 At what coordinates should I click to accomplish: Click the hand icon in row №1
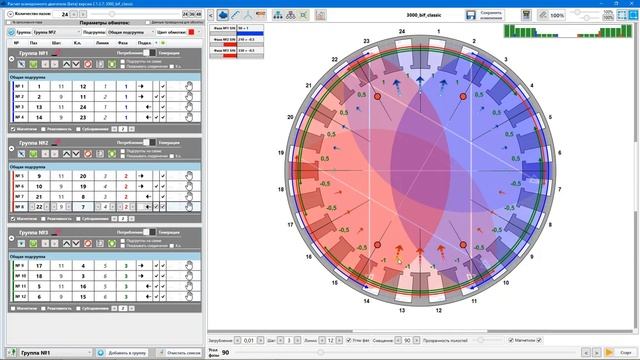click(x=189, y=86)
